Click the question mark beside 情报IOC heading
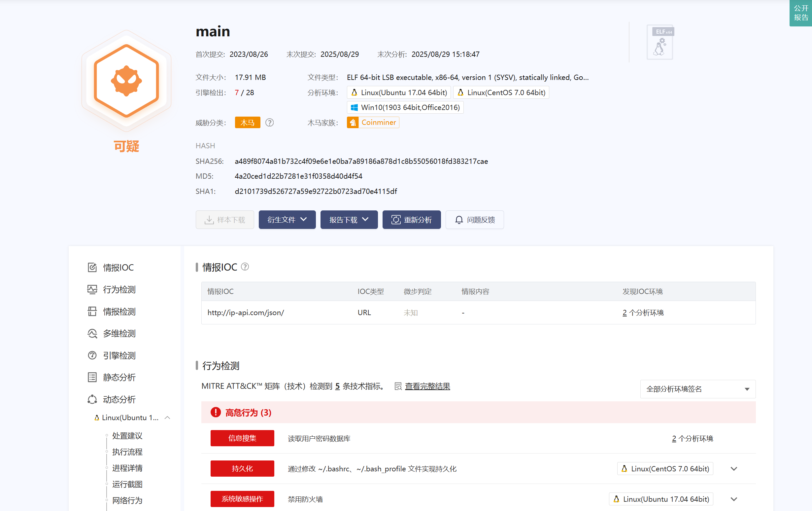Screen dimensions: 812x511 245,267
